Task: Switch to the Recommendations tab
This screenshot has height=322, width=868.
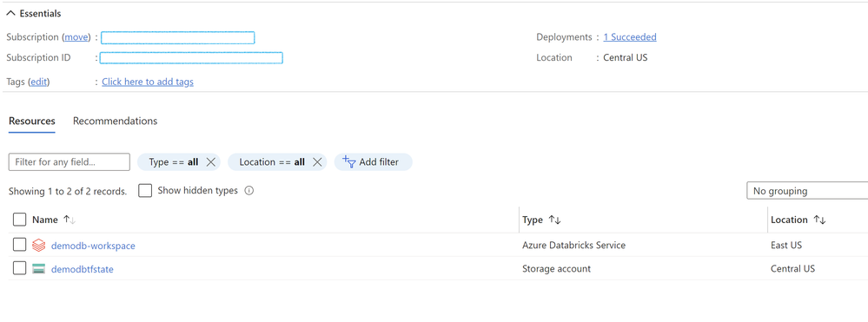Action: click(116, 121)
